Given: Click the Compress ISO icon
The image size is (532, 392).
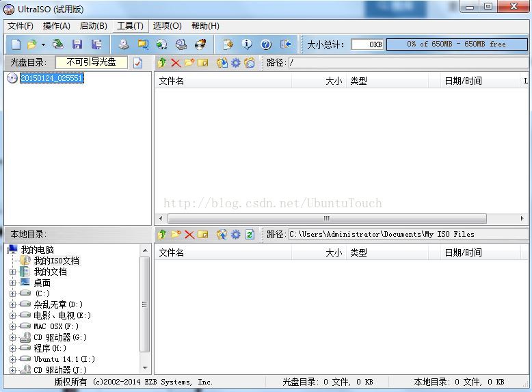Looking at the screenshot, I should pyautogui.click(x=143, y=44).
